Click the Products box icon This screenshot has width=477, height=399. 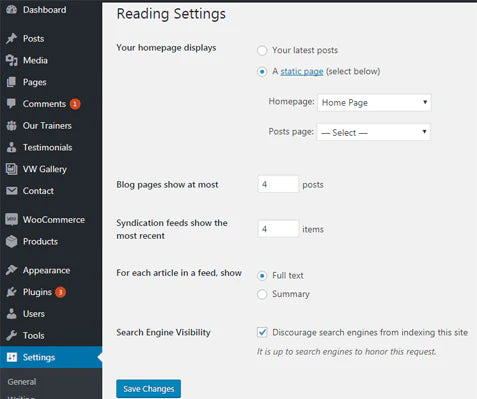click(x=11, y=241)
